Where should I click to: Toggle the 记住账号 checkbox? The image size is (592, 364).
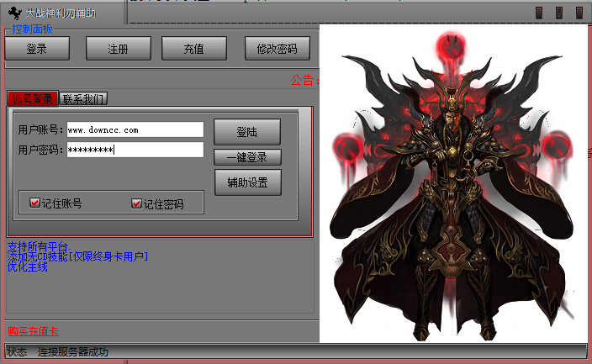(34, 203)
